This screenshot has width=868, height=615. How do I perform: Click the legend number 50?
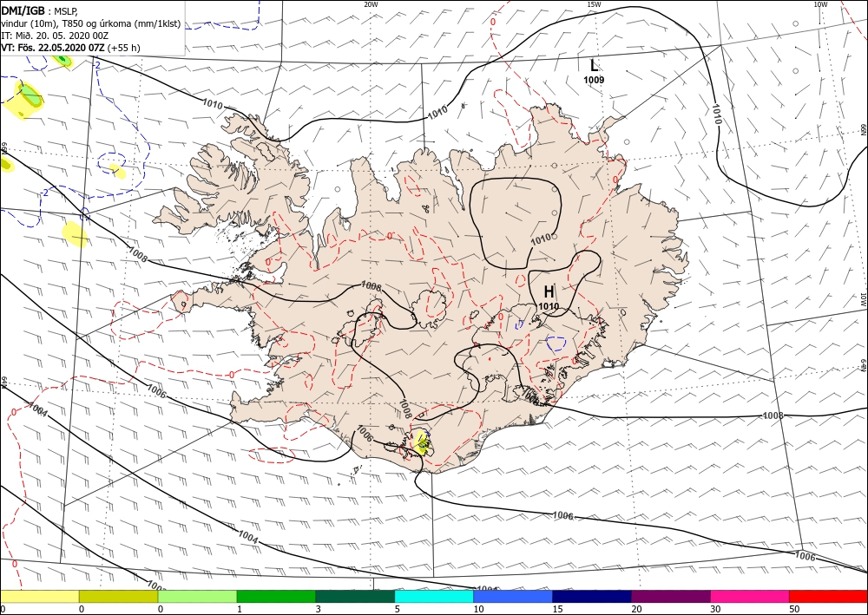(x=795, y=609)
